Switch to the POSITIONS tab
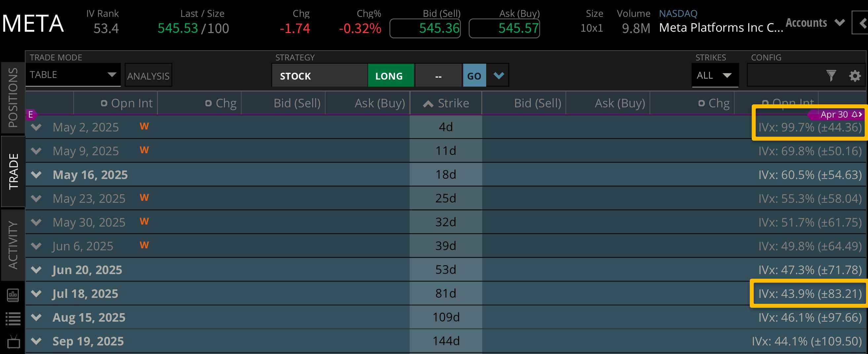The height and width of the screenshot is (354, 868). [13, 98]
